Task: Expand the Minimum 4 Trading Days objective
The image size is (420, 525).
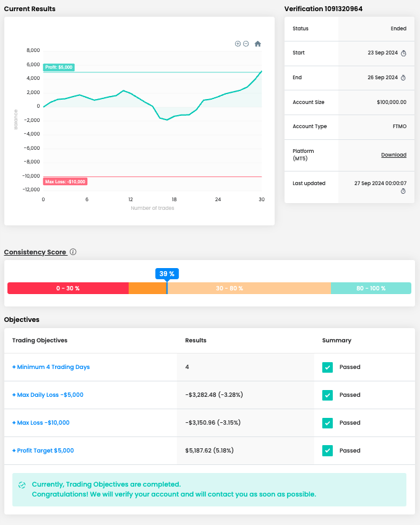Action: tap(51, 367)
